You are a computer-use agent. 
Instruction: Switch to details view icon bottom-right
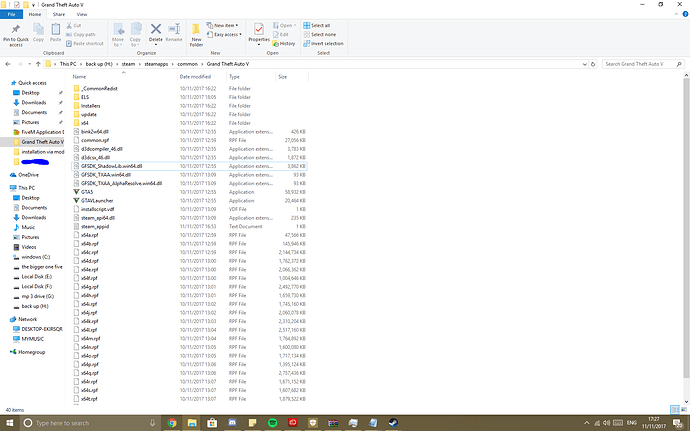pyautogui.click(x=675, y=410)
